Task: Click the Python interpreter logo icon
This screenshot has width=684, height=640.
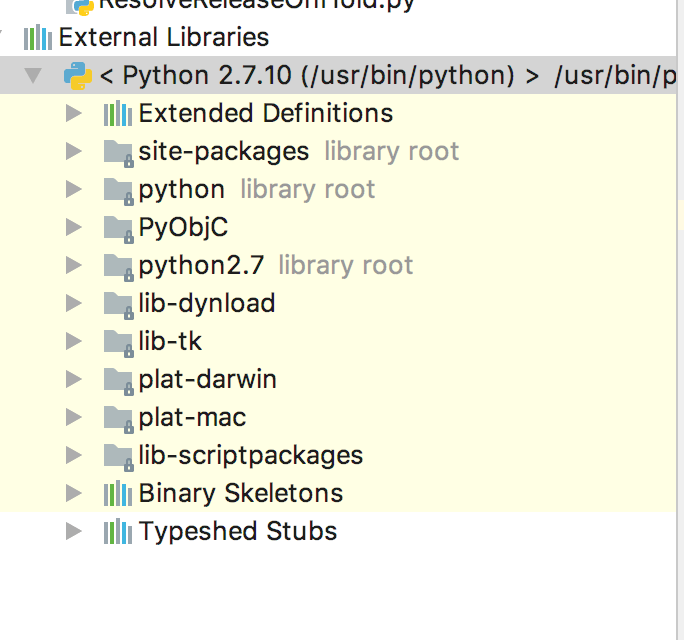Action: pos(77,75)
